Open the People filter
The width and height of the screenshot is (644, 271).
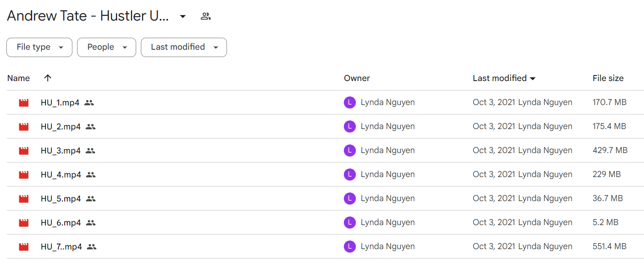click(x=107, y=47)
